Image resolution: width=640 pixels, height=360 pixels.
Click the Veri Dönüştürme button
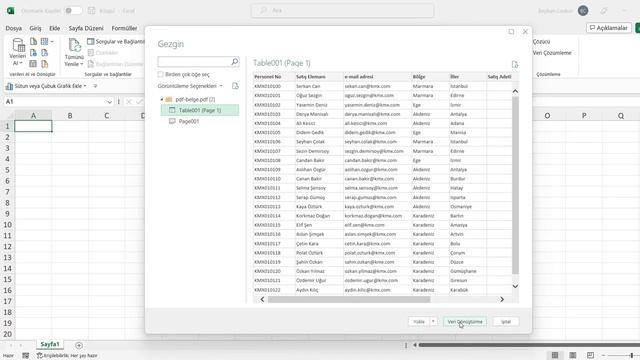click(464, 322)
